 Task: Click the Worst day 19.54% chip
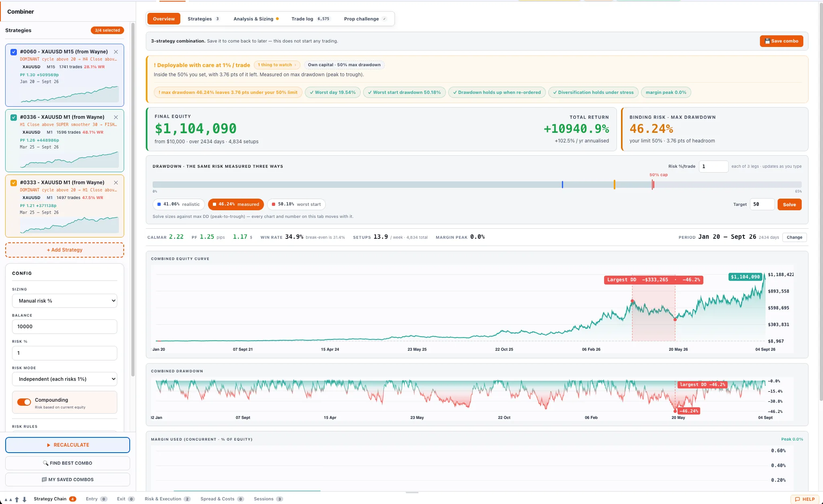tap(333, 93)
